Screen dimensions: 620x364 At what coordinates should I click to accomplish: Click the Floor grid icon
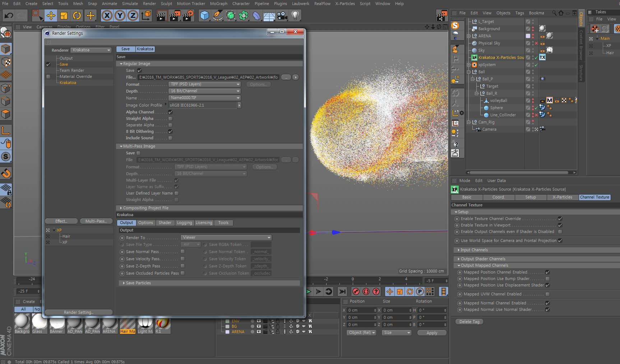(x=269, y=15)
